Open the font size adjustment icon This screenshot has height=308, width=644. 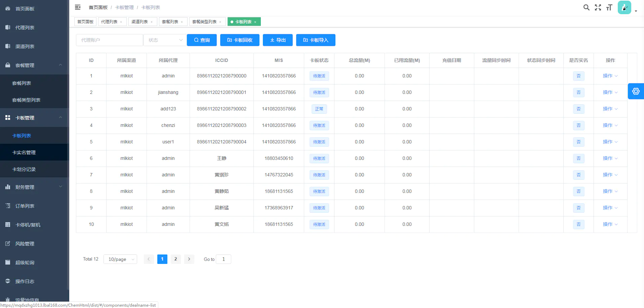coord(609,7)
